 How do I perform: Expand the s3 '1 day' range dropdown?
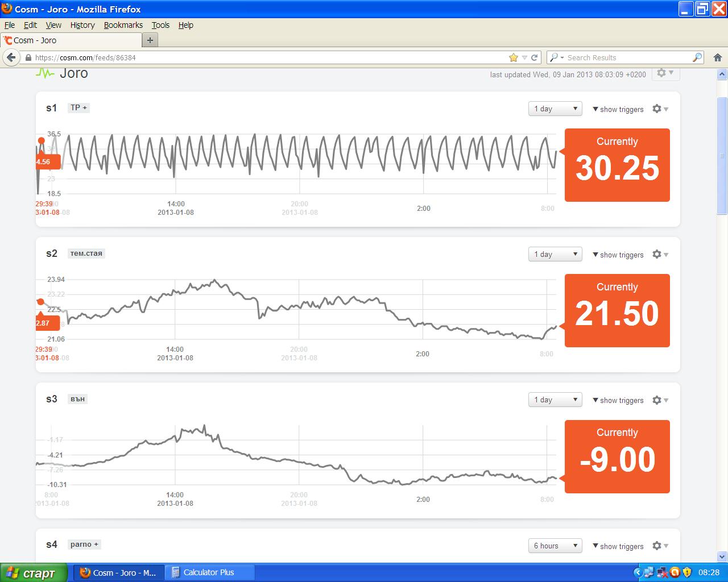coord(555,400)
